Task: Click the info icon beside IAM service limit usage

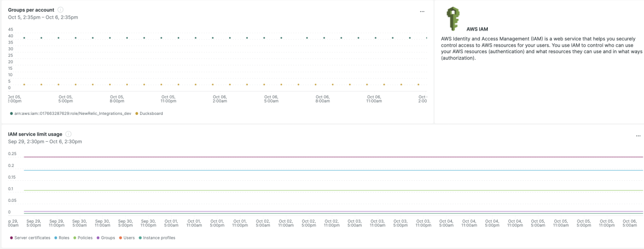Action: click(x=68, y=134)
